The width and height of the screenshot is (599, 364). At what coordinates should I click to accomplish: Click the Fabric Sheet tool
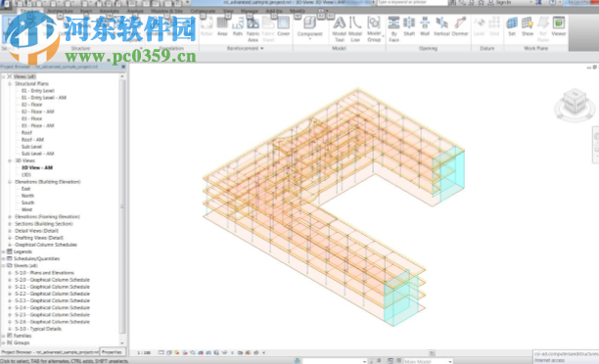[x=268, y=29]
